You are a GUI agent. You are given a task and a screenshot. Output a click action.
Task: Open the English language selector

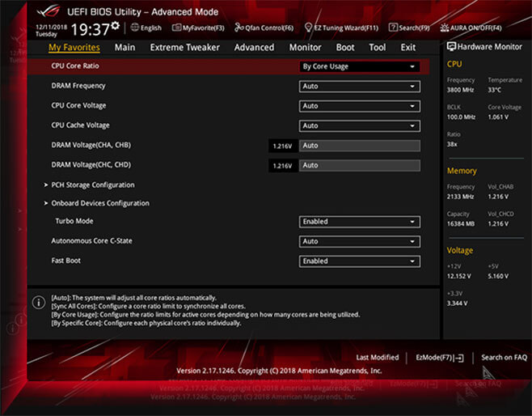(151, 28)
